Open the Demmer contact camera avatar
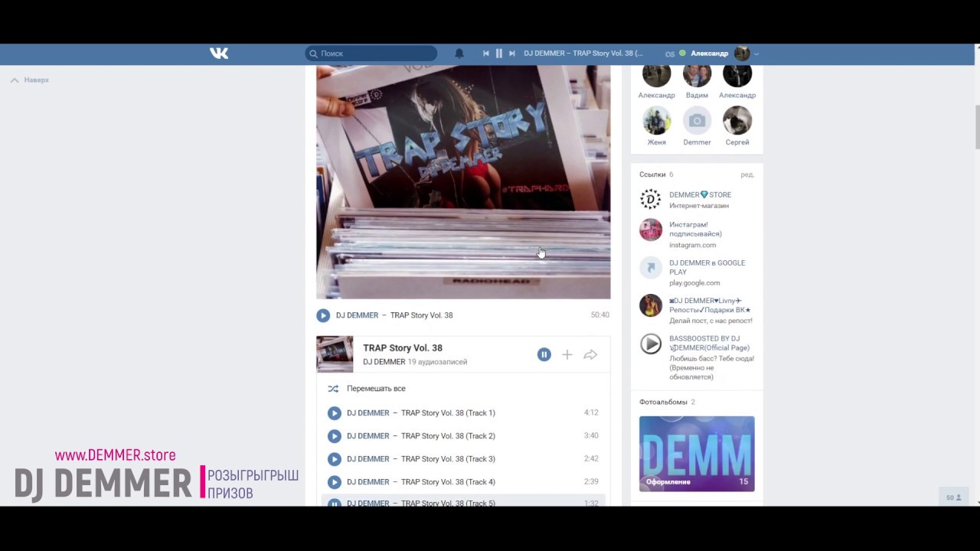 coord(697,120)
